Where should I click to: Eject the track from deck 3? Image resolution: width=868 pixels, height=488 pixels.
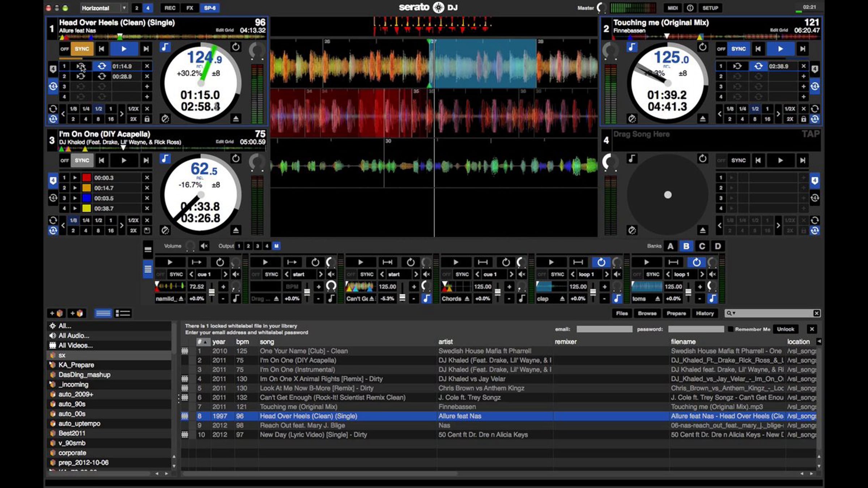click(x=236, y=230)
